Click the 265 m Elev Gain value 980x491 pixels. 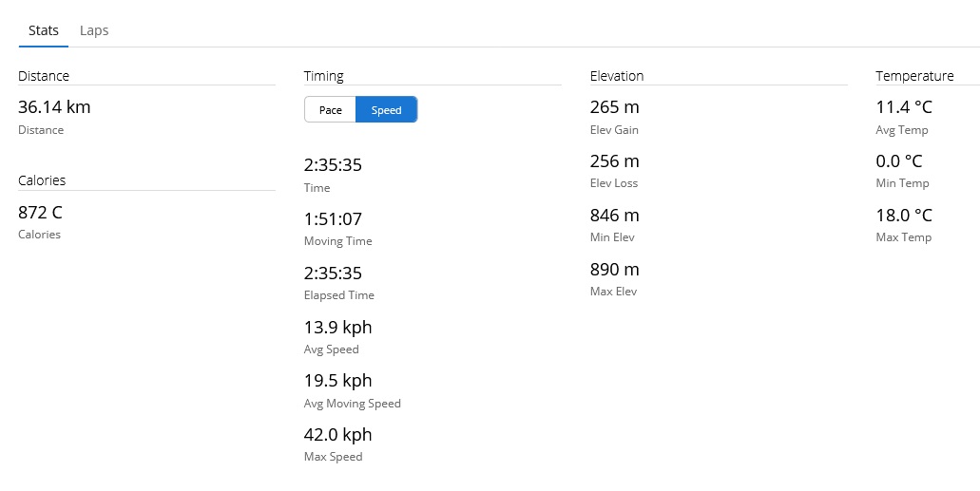click(x=614, y=107)
